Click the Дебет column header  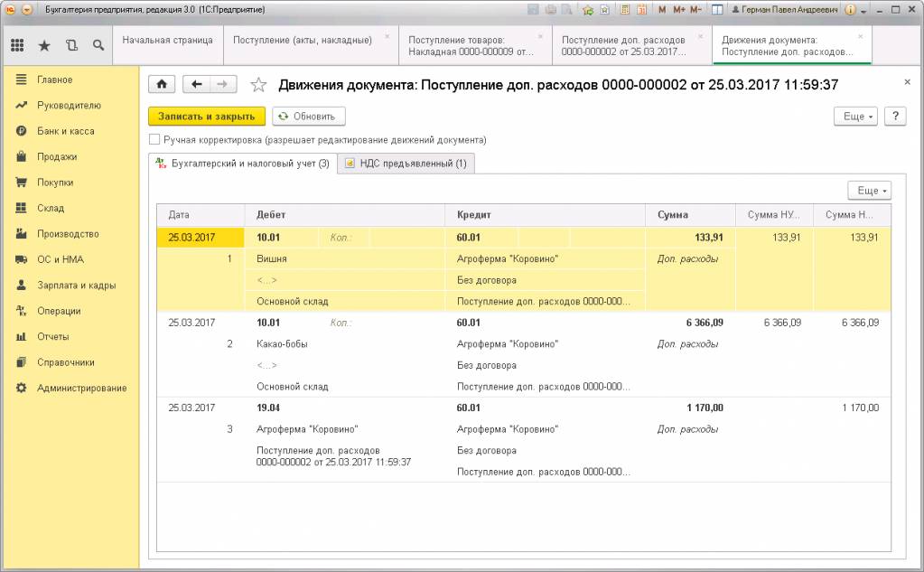pos(345,215)
